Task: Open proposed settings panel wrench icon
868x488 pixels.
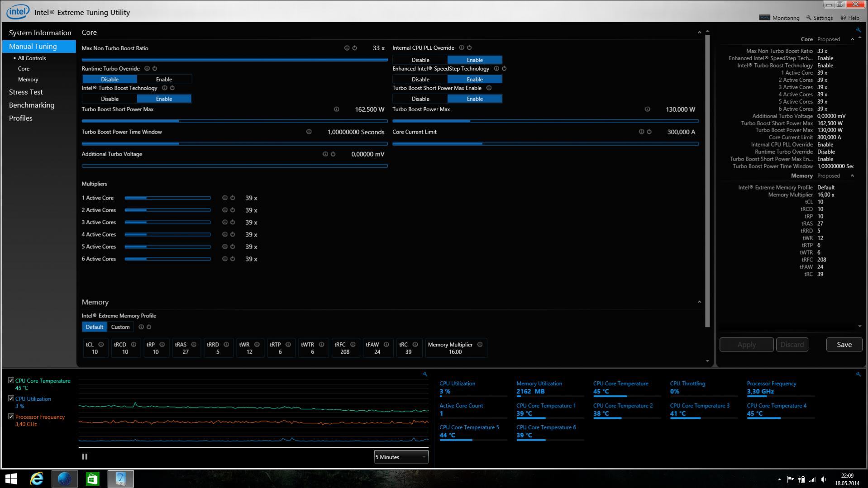Action: click(x=858, y=30)
